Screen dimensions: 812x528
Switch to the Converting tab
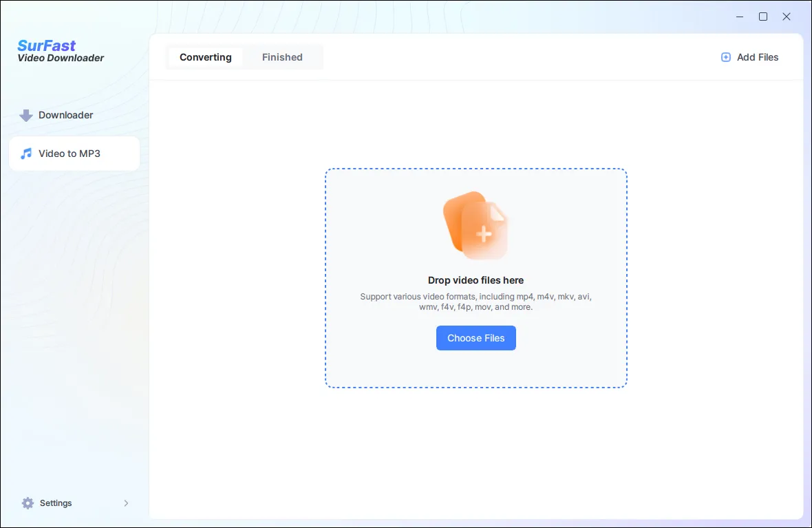point(205,57)
